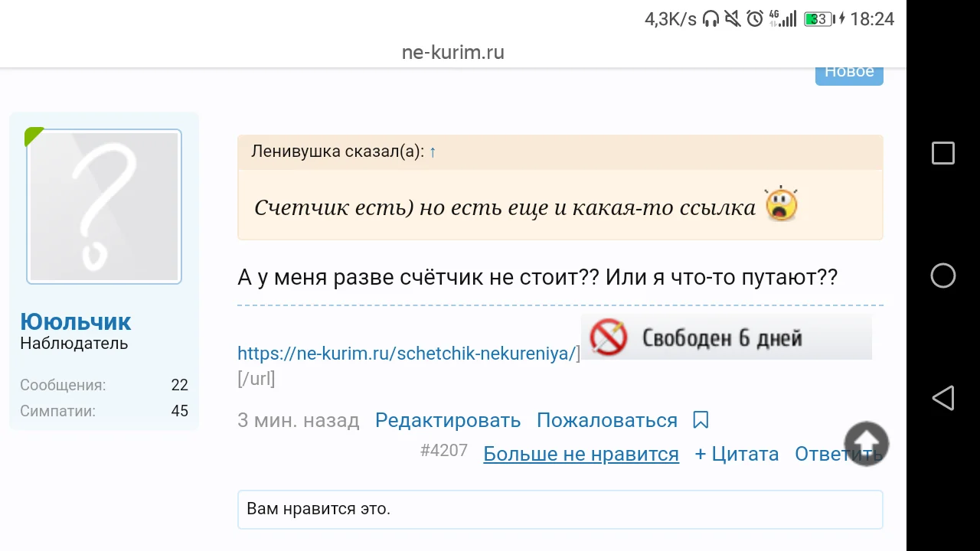This screenshot has width=980, height=551.
Task: Tap the bookmark ribbon icon on the post
Action: coord(701,419)
